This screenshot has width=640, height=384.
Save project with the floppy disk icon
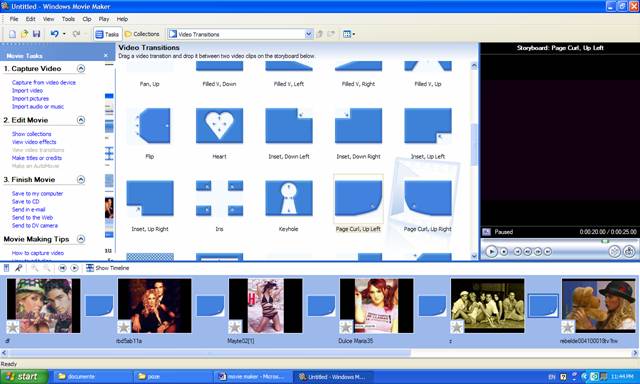[36, 34]
